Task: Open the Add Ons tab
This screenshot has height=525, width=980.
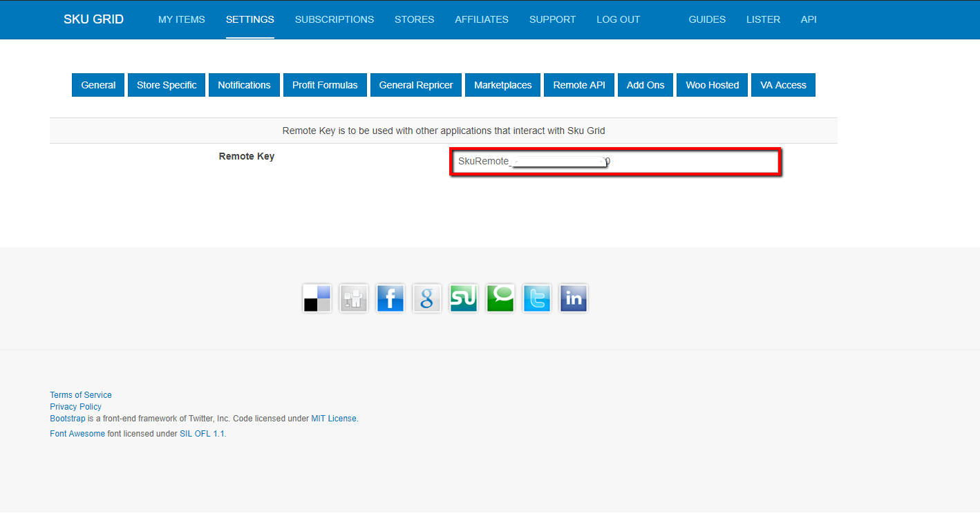Action: click(646, 85)
